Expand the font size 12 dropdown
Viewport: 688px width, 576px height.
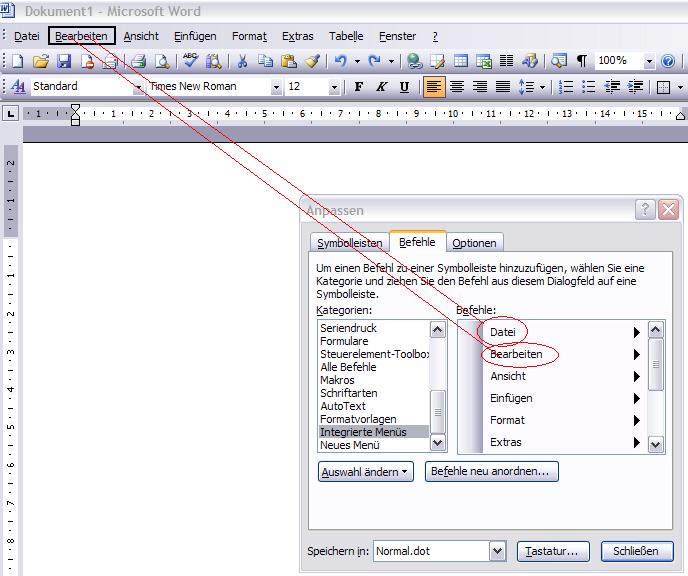point(334,87)
